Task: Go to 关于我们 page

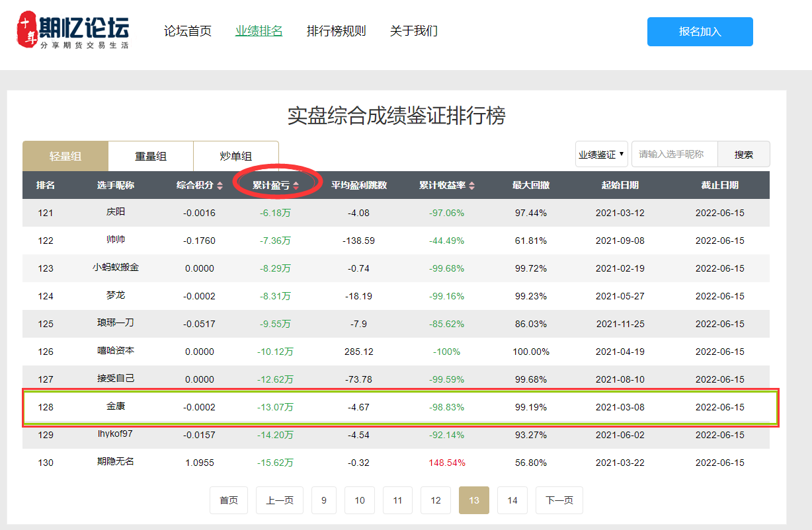Action: [413, 31]
